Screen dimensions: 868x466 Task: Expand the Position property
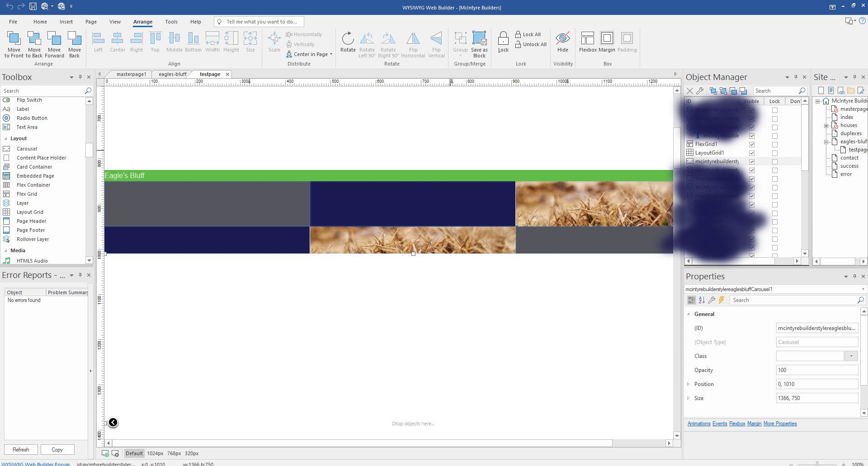(x=689, y=384)
